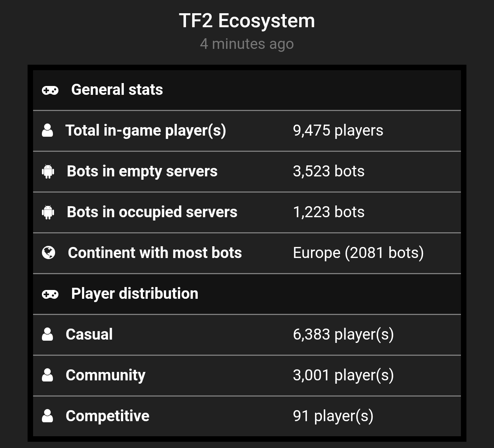494x448 pixels.
Task: Click the person icon next to Competitive
Action: [x=47, y=416]
